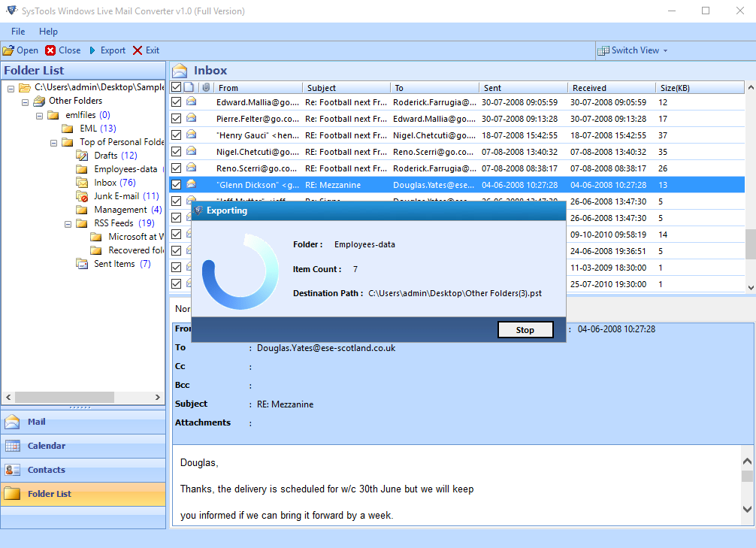Collapse the C:\Users\admin\Desktop root node
756x548 pixels.
[11, 89]
